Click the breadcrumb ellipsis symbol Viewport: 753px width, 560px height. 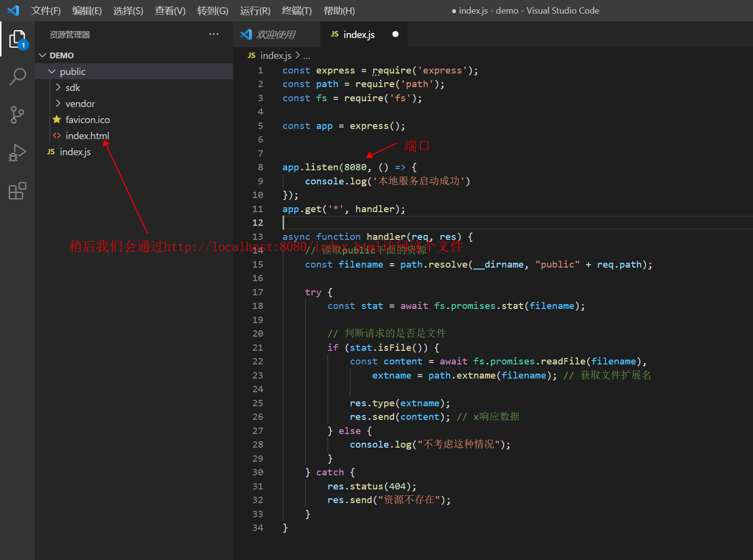[x=306, y=56]
